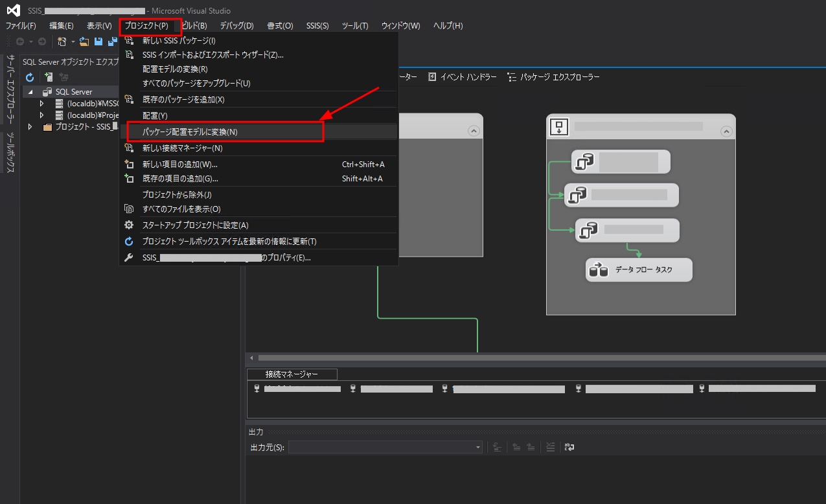Choose すべてのファイルを表示(O) menu item
Screen dimensions: 826x504
tap(258, 209)
